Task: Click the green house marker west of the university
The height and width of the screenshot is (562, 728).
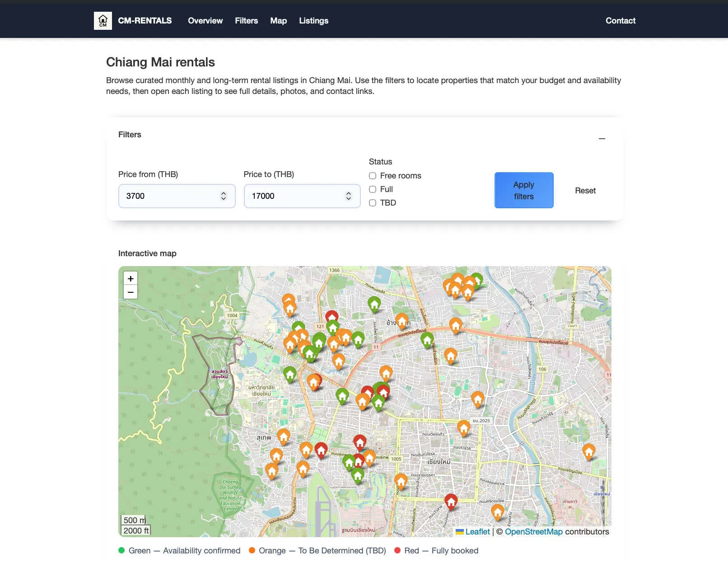Action: [290, 374]
